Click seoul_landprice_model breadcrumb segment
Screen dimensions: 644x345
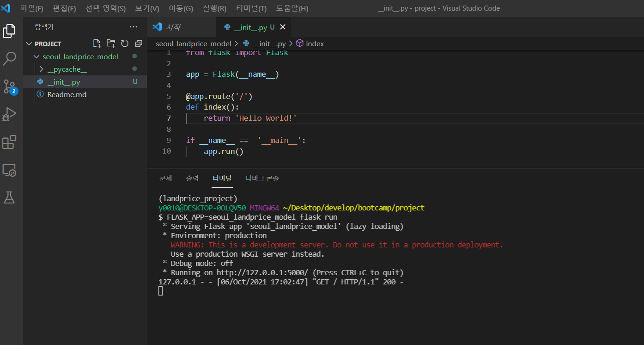(194, 43)
